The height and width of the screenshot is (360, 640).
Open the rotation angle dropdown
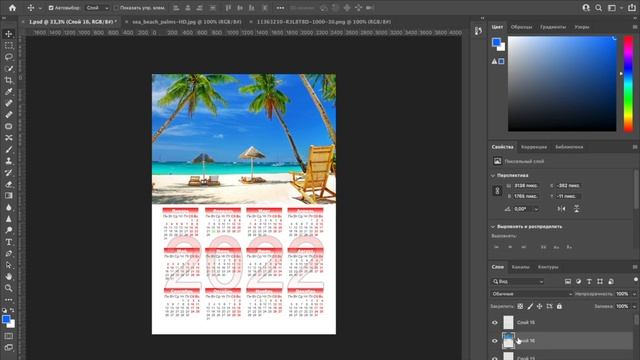click(536, 209)
